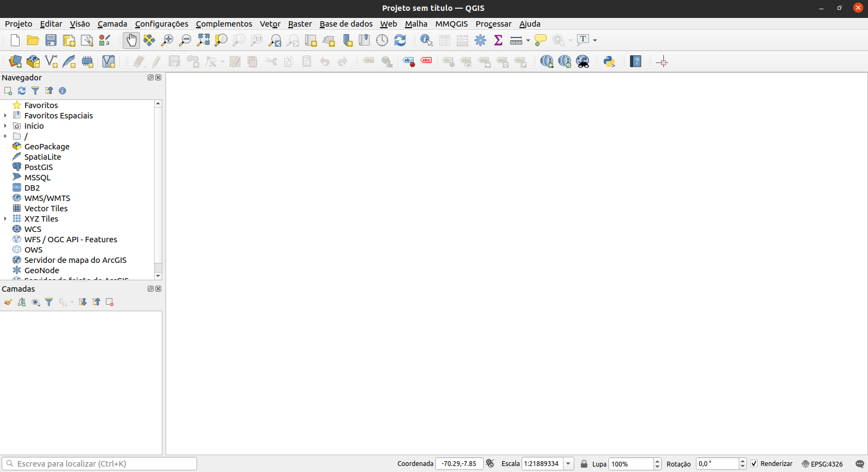Select the Favoritos entry in Navegador

pyautogui.click(x=41, y=105)
